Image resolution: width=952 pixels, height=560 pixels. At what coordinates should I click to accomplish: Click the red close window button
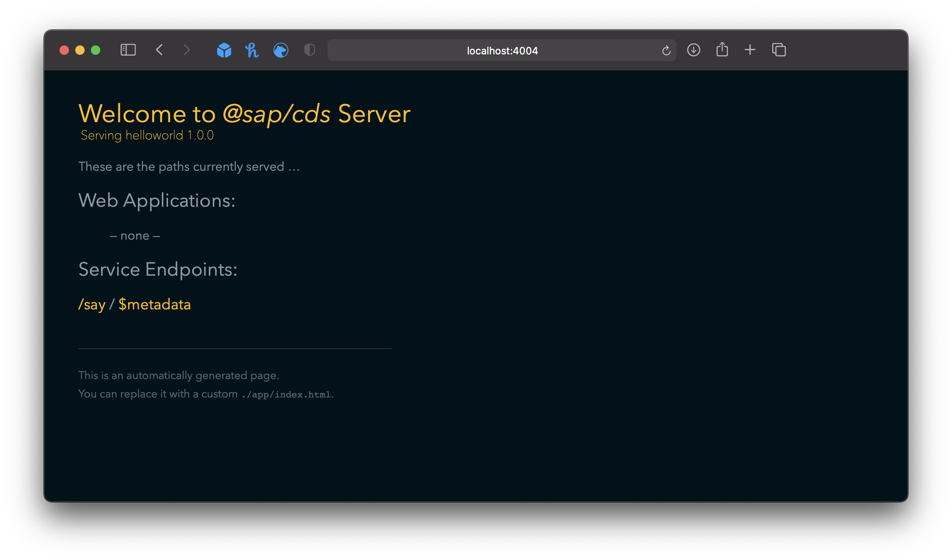coord(64,50)
